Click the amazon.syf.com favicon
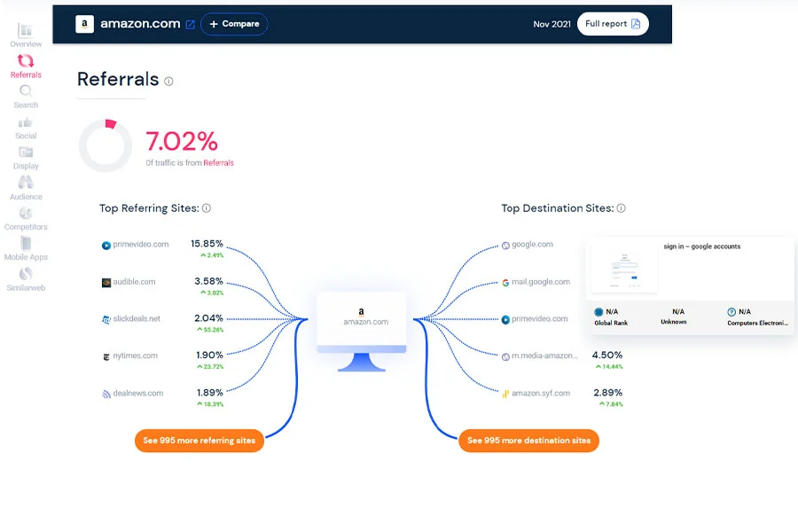This screenshot has height=532, width=798. [x=505, y=394]
